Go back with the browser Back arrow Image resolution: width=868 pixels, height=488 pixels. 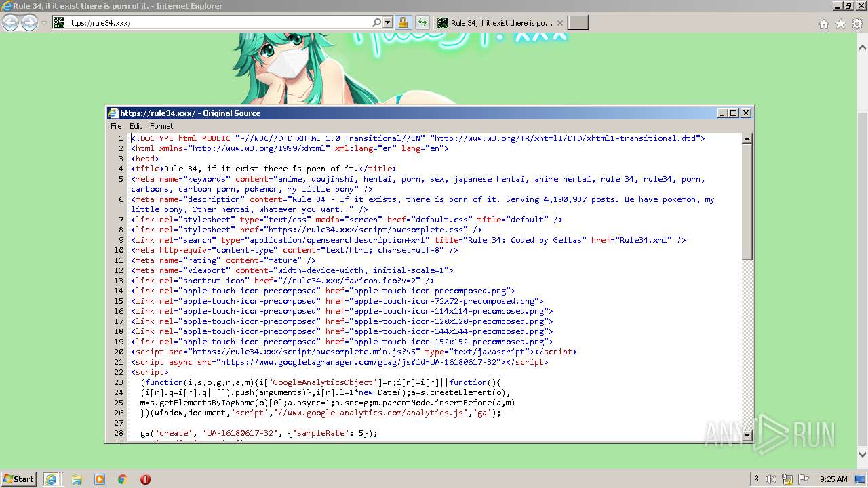(x=10, y=23)
